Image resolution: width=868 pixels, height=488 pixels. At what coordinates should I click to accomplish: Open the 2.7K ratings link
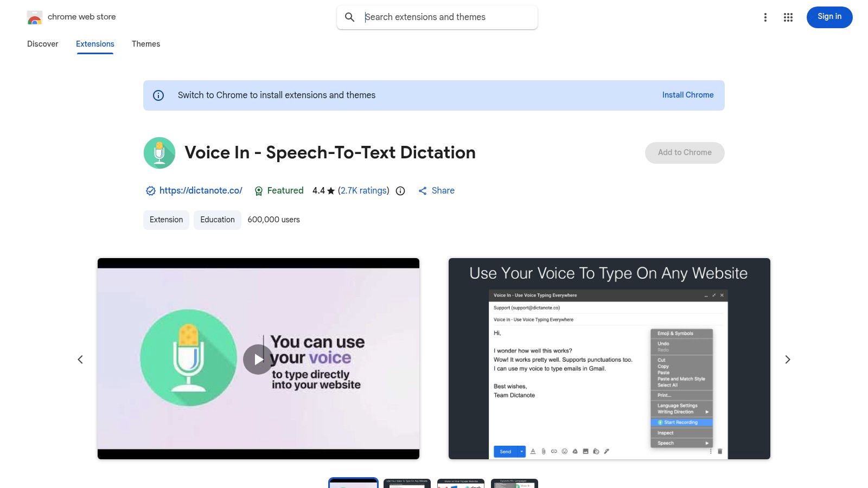[363, 191]
